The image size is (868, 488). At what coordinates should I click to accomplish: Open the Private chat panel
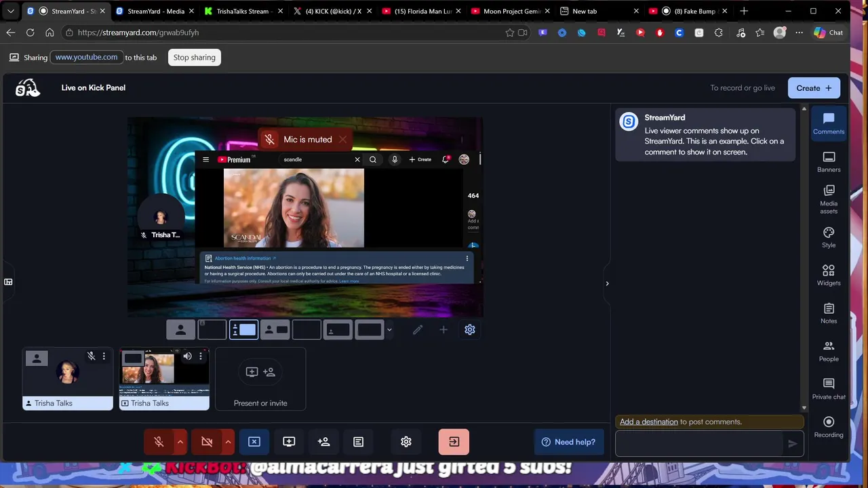tap(829, 390)
